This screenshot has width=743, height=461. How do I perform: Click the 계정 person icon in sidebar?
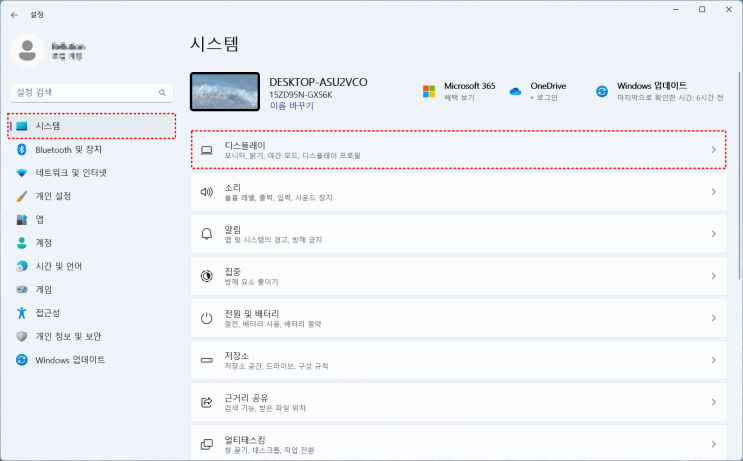click(22, 243)
